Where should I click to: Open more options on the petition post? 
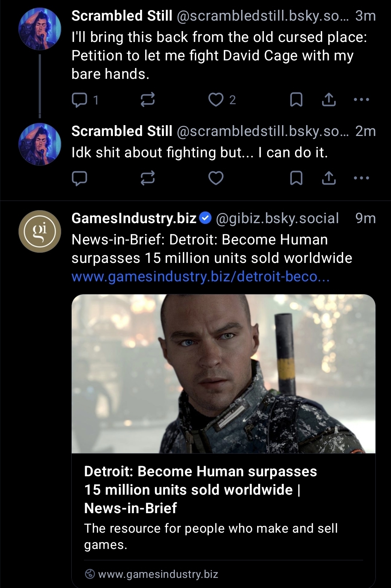361,100
